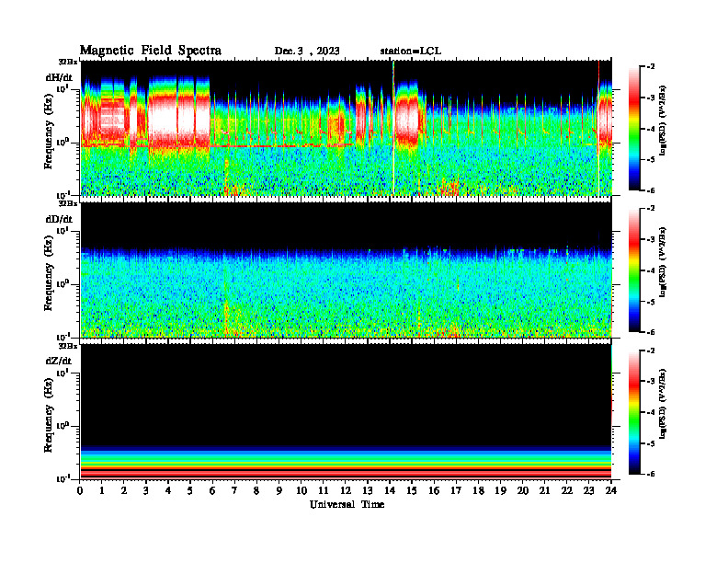Click hour tick "4" on time axis

point(168,490)
